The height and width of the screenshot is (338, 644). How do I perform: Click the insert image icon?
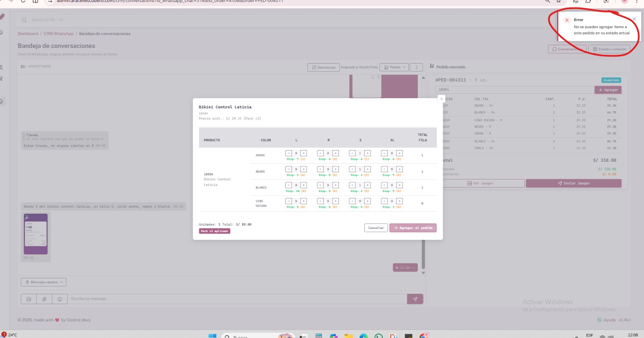(x=29, y=299)
